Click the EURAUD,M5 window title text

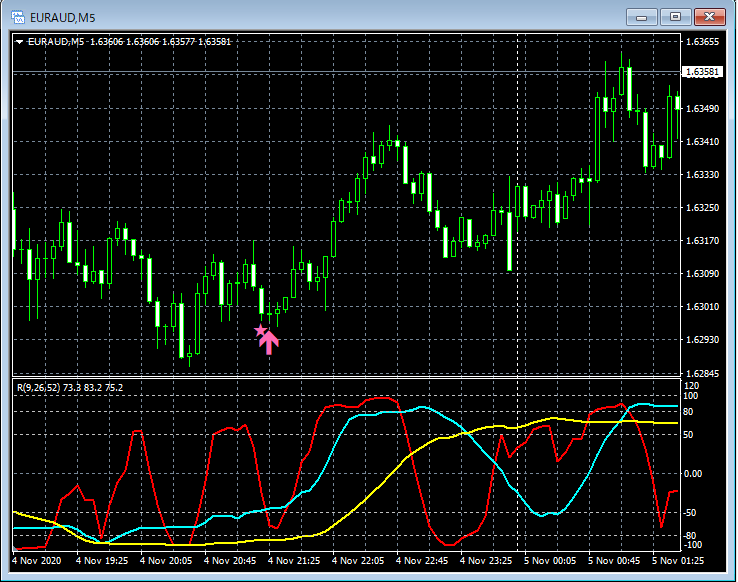[x=63, y=18]
